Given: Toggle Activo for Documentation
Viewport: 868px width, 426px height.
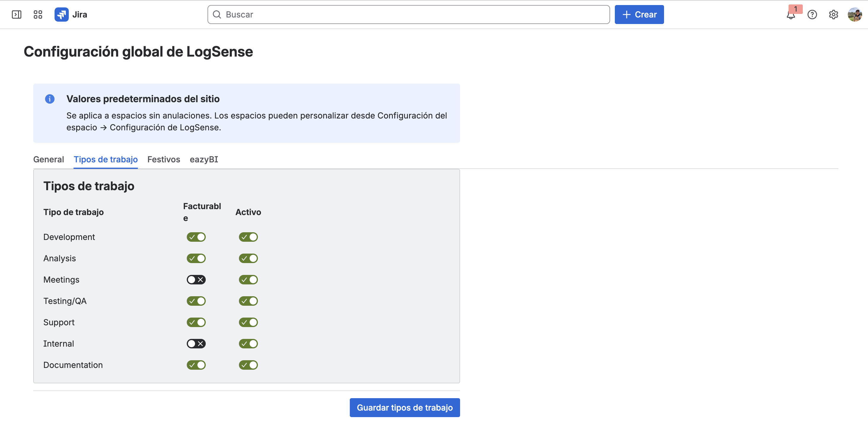Looking at the screenshot, I should 248,365.
